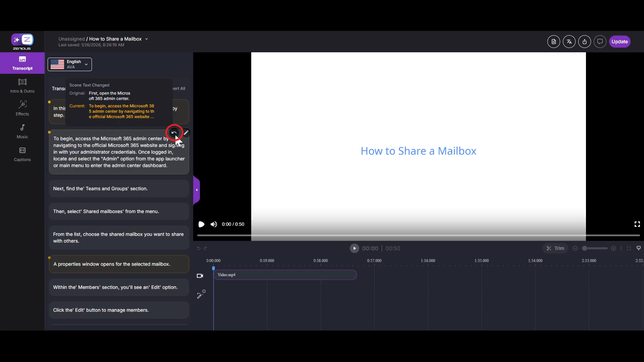Open the comments icon in header
The height and width of the screenshot is (362, 644).
click(x=600, y=42)
